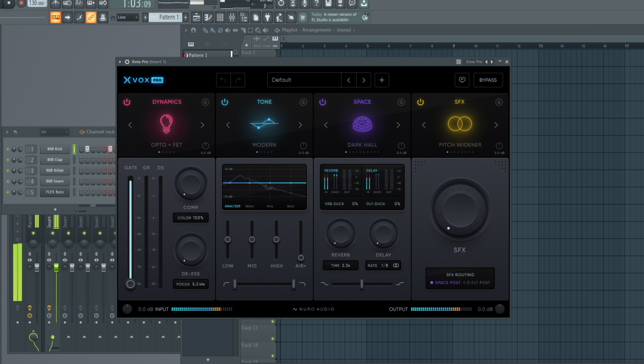This screenshot has width=644, height=364.
Task: Click the playlist zoom magnifier tool
Action: pyautogui.click(x=258, y=30)
